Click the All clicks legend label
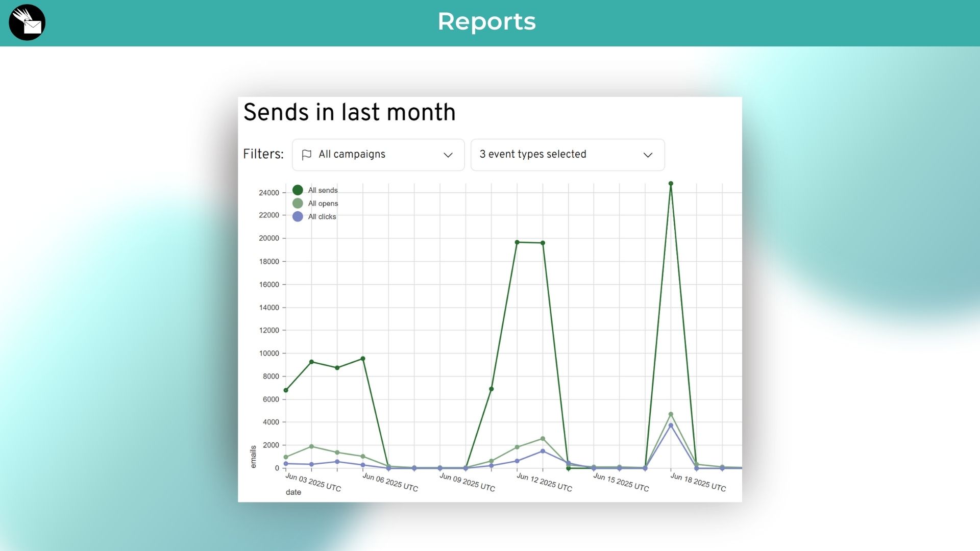980x551 pixels. click(x=322, y=217)
